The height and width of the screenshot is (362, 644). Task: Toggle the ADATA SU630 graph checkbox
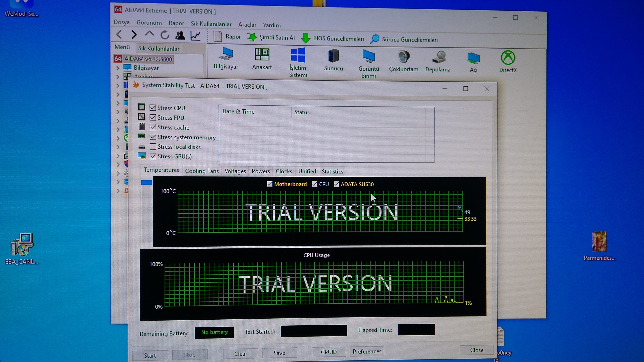(x=336, y=184)
